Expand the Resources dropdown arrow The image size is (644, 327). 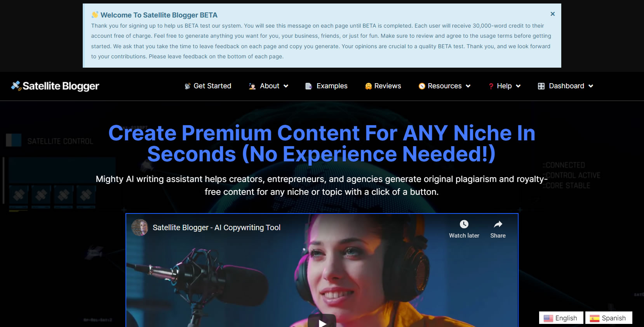coord(468,86)
